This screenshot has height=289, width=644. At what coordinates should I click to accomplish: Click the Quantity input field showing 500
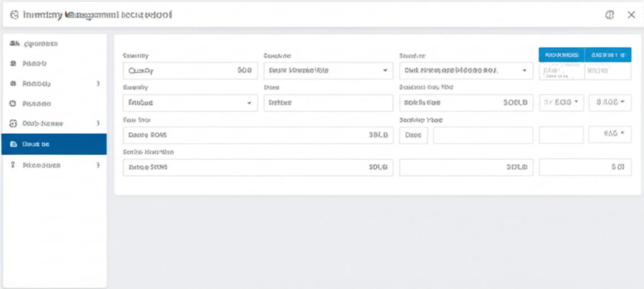point(190,71)
